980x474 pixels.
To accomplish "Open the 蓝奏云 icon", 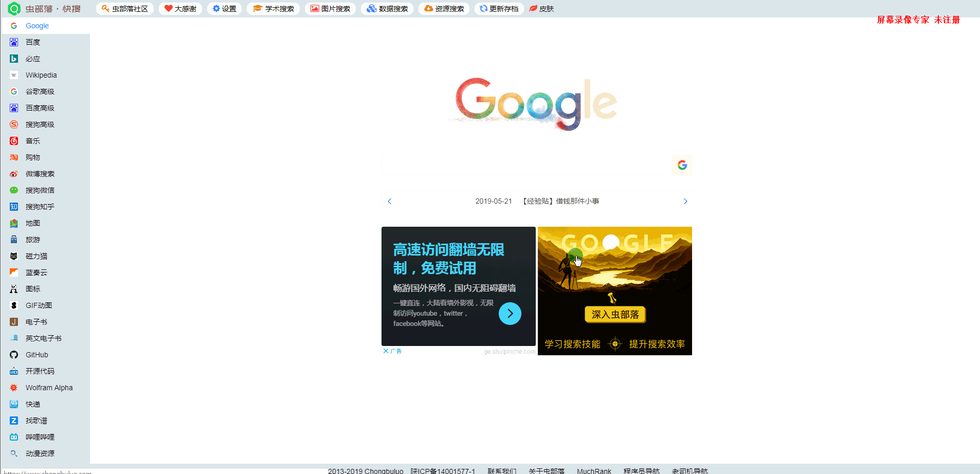I will coord(14,272).
